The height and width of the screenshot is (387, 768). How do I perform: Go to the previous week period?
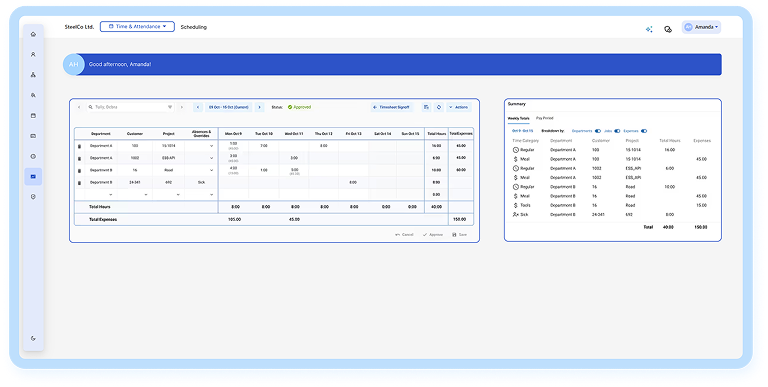(x=198, y=107)
